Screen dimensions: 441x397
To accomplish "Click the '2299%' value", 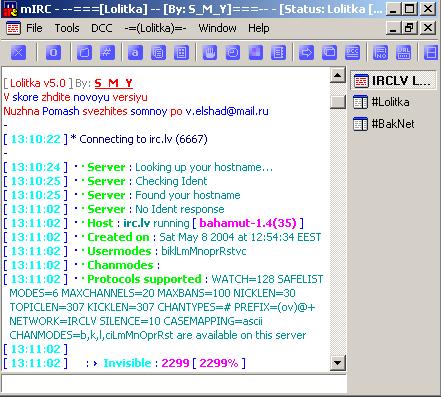I will [219, 363].
